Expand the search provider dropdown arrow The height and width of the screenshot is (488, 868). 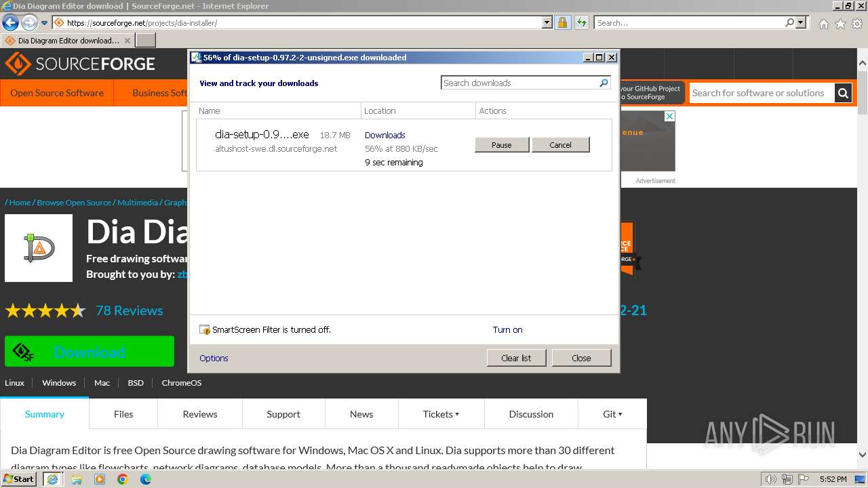(x=802, y=22)
